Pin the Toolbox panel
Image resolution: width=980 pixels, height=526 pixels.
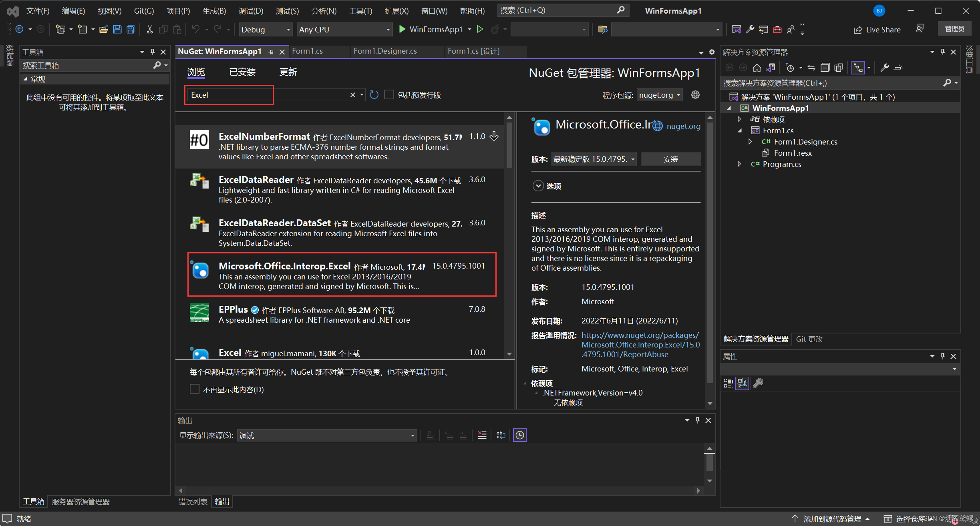coord(152,52)
